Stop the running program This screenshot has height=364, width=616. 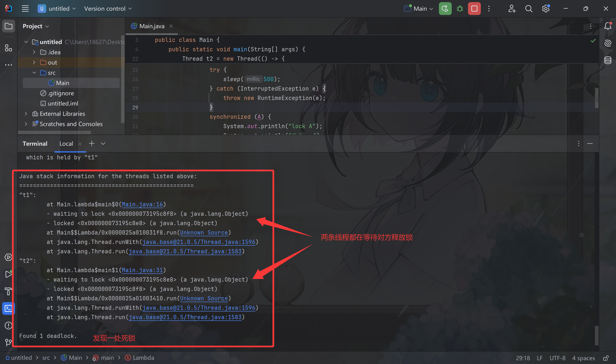[x=474, y=9]
